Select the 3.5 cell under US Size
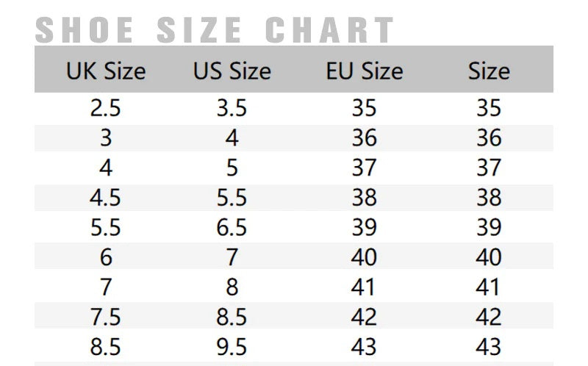588x366 pixels. click(x=232, y=109)
